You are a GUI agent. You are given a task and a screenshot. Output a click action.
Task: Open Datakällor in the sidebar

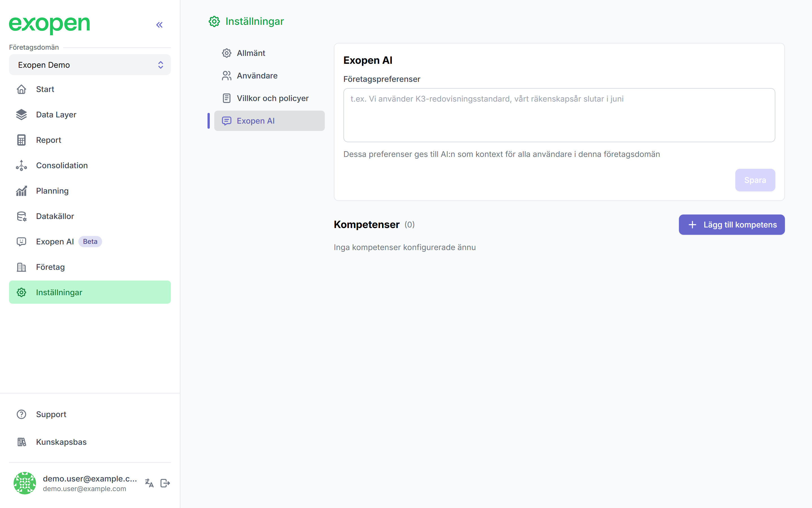click(x=90, y=216)
